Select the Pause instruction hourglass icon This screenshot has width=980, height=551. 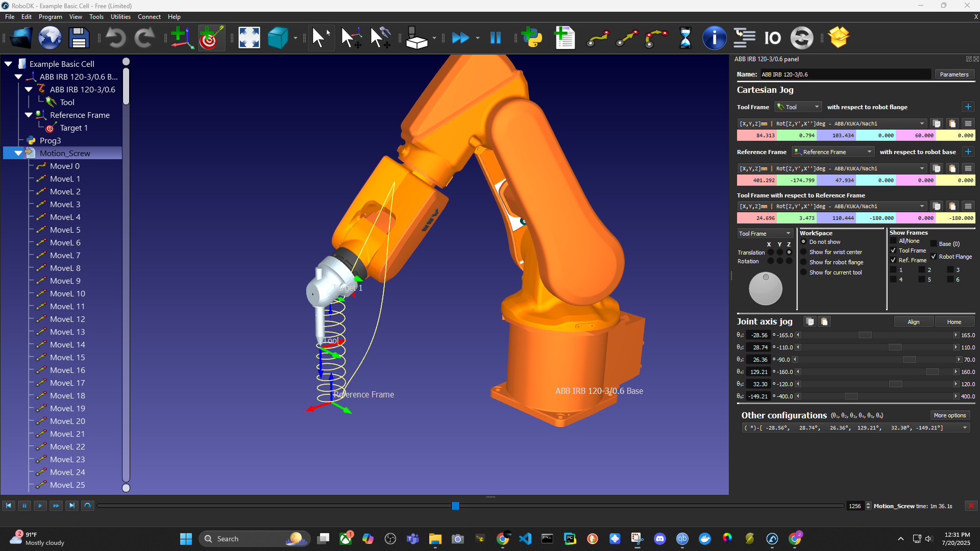[685, 38]
